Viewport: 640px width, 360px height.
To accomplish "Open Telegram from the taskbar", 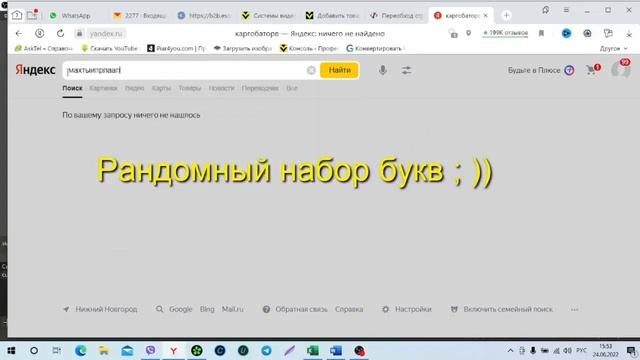I will pos(266,351).
